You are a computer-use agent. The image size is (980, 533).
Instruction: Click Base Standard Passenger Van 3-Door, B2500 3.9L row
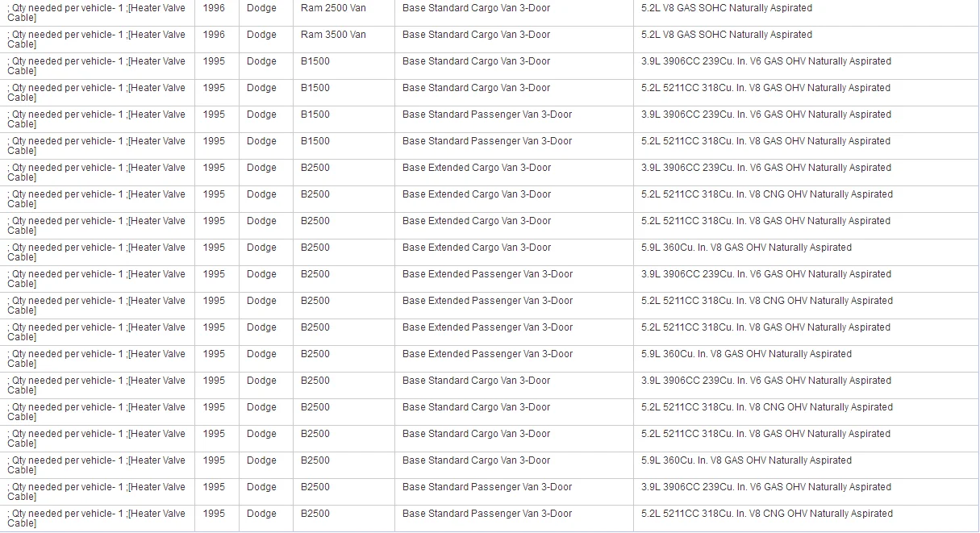tap(487, 487)
